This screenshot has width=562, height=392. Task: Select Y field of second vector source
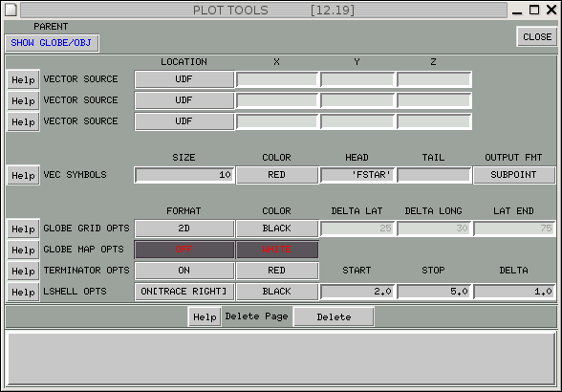pos(357,100)
